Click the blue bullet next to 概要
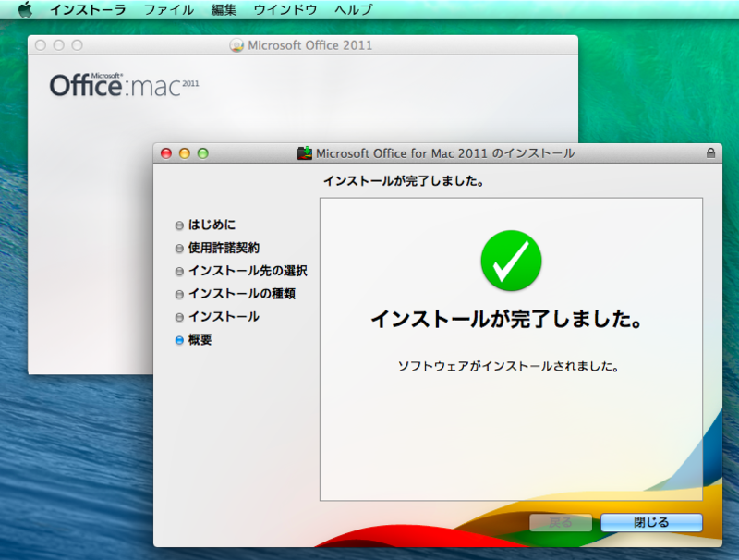739x560 pixels. [x=179, y=340]
